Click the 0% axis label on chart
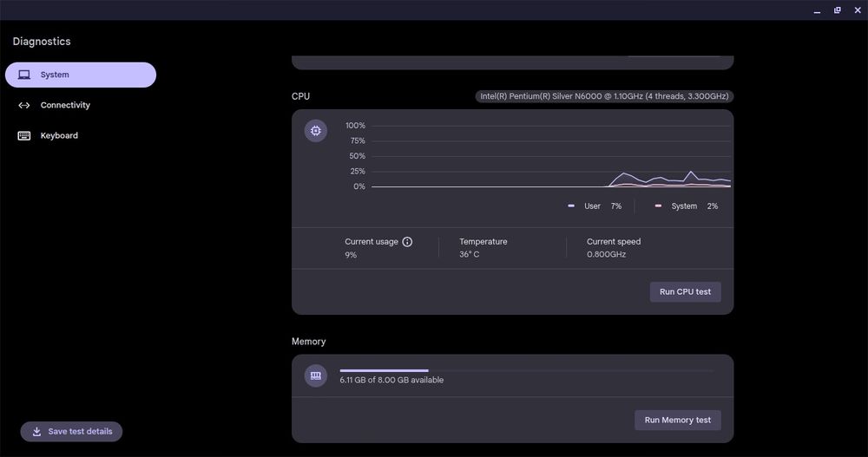Screen dimensions: 868x457 (359, 186)
